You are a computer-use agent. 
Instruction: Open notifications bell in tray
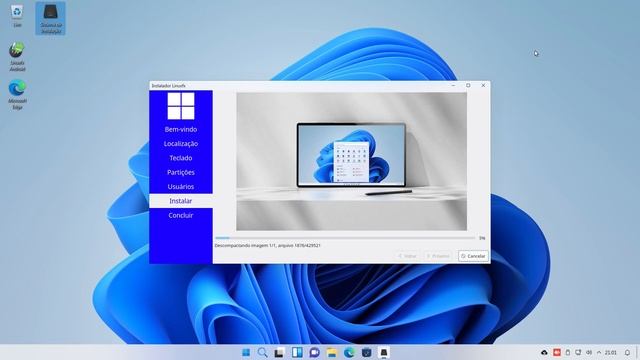click(627, 352)
